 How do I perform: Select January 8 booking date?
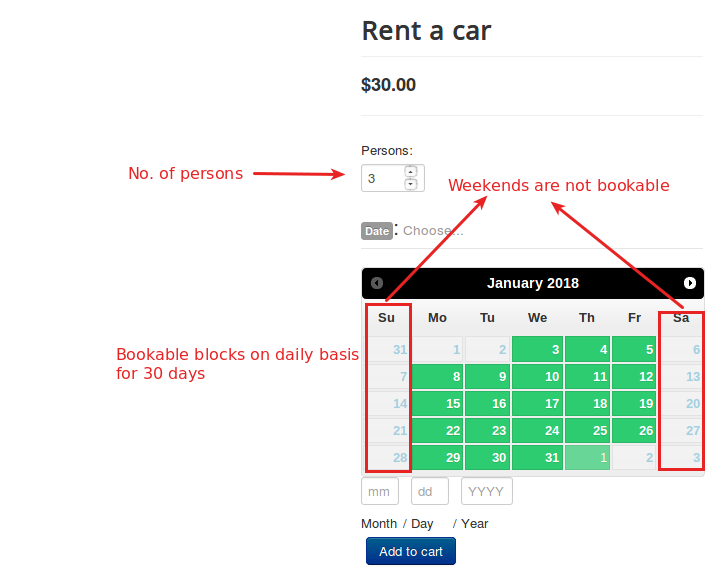click(x=437, y=377)
